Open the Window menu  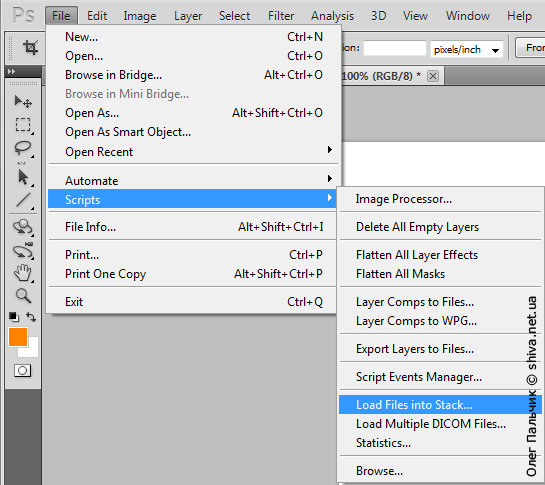pos(467,16)
